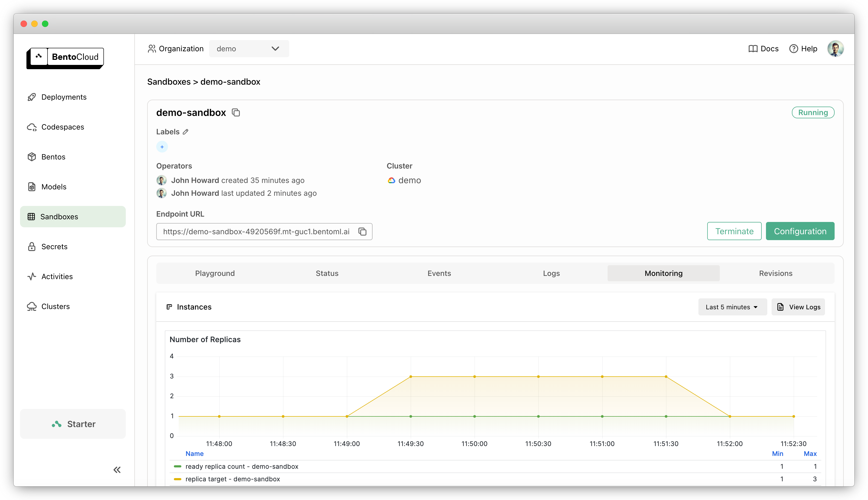This screenshot has height=500, width=868.
Task: Open the demo cluster link
Action: pyautogui.click(x=409, y=180)
